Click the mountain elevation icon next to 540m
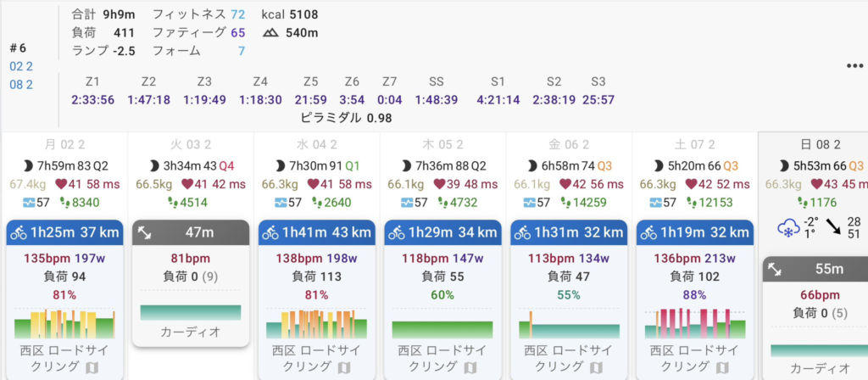868x380 pixels. (270, 33)
